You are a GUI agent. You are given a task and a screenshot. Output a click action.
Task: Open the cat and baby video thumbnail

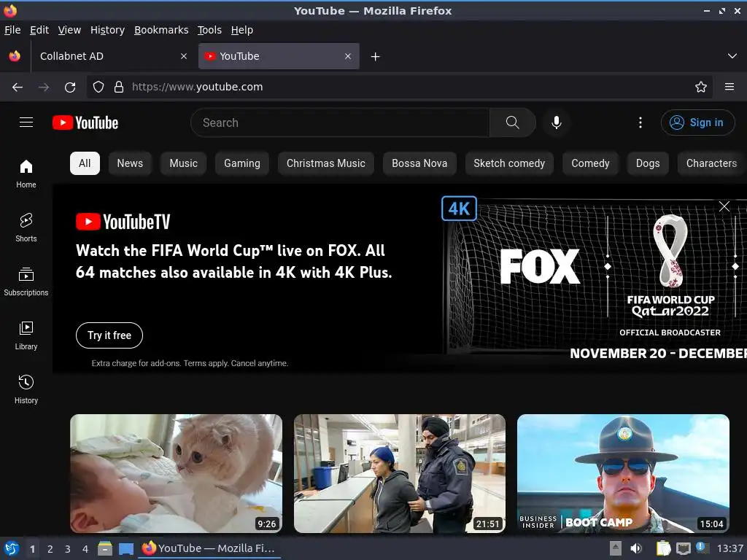(x=177, y=473)
